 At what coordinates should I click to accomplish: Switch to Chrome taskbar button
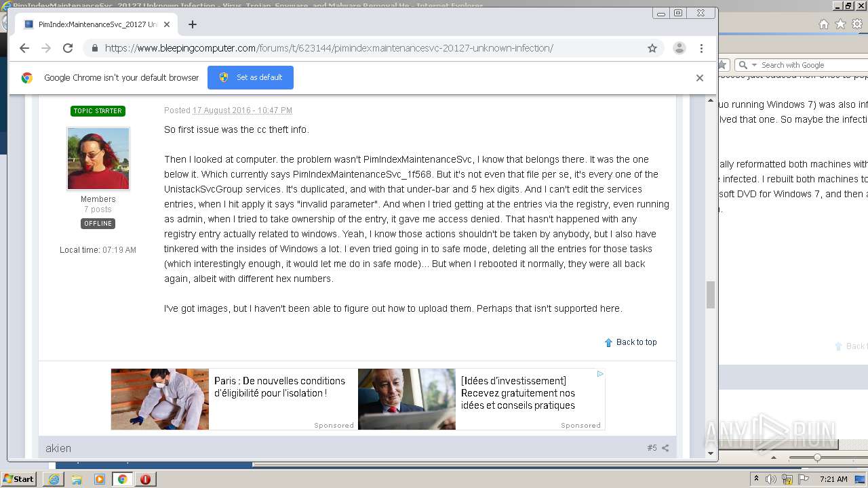(x=123, y=479)
